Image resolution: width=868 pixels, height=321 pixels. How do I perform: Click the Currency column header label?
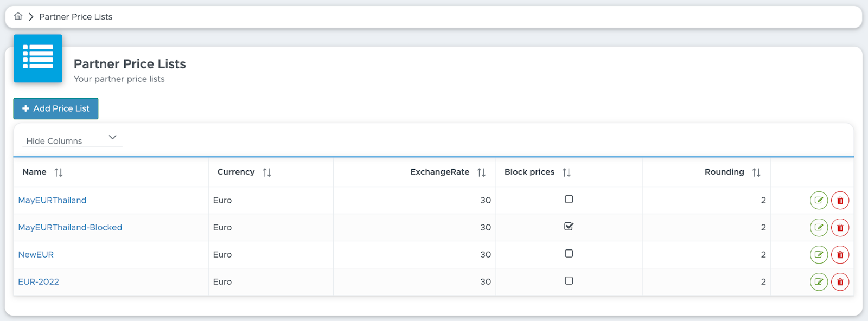pos(236,172)
